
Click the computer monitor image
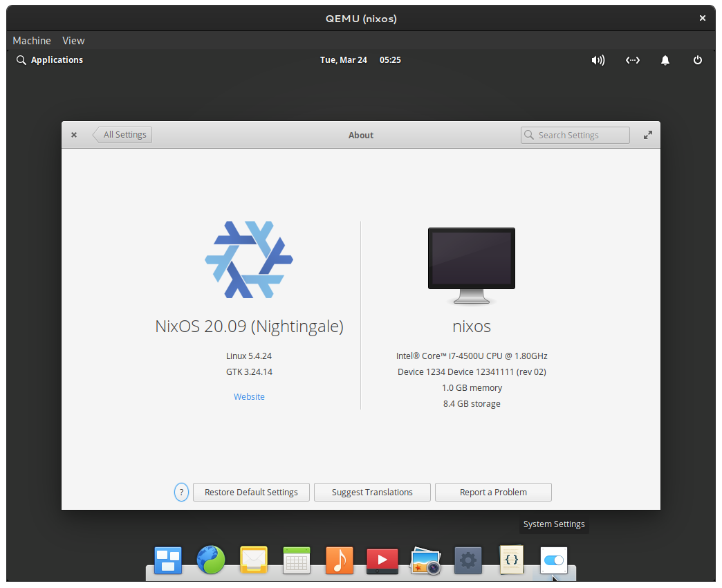(472, 266)
